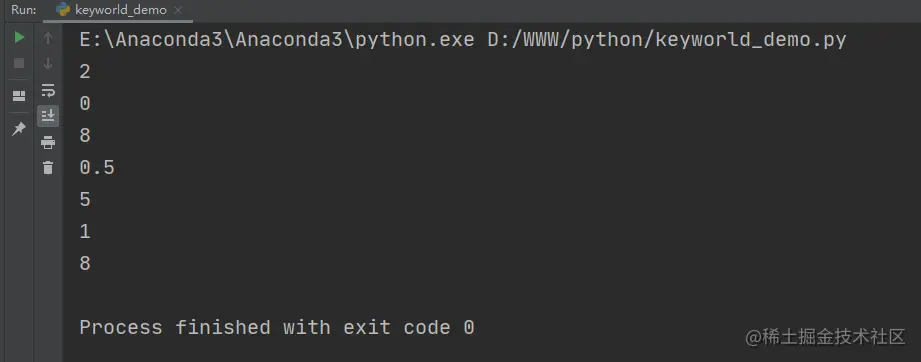Screen dimensions: 921x362
Task: Click the Run panel label
Action: [x=23, y=10]
